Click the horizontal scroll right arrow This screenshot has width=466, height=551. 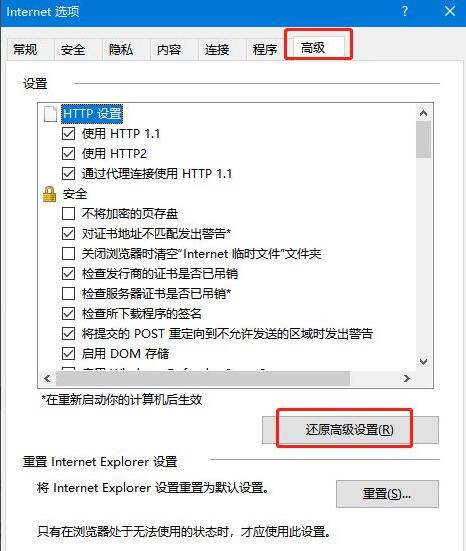pyautogui.click(x=407, y=378)
